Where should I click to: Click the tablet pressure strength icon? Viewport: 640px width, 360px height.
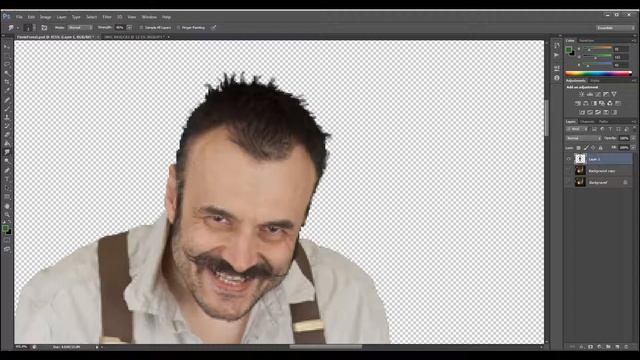pos(213,28)
